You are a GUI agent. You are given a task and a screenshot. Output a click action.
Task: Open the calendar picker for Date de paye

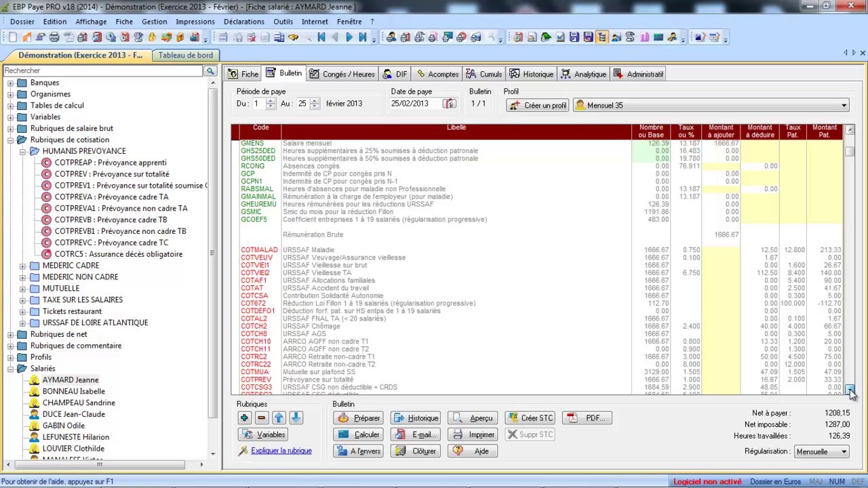[449, 104]
